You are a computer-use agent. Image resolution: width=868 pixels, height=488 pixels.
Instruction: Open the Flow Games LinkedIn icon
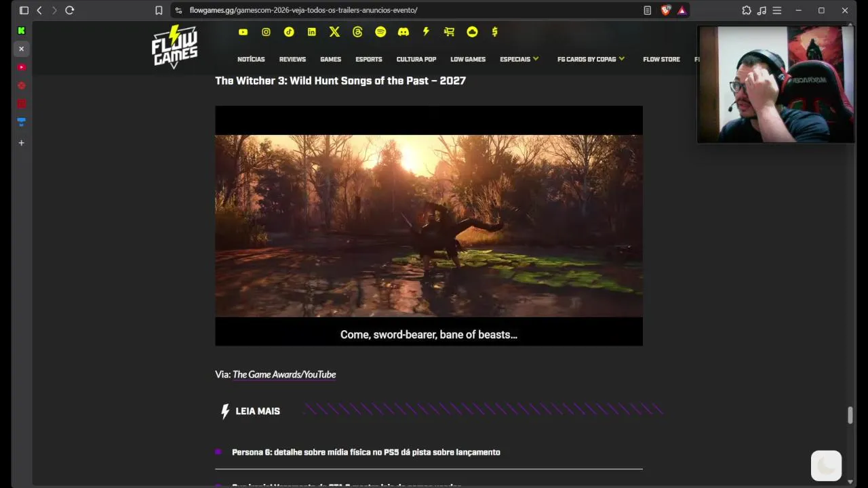312,32
